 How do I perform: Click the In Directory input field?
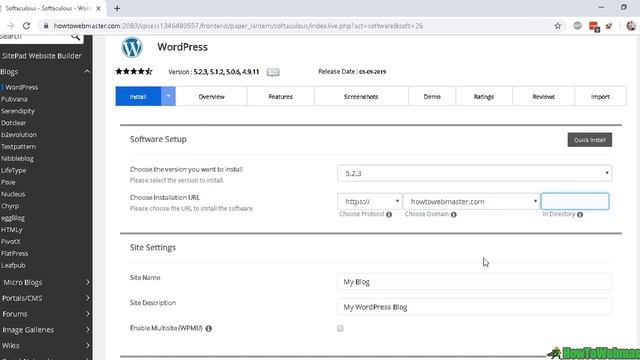(x=575, y=201)
